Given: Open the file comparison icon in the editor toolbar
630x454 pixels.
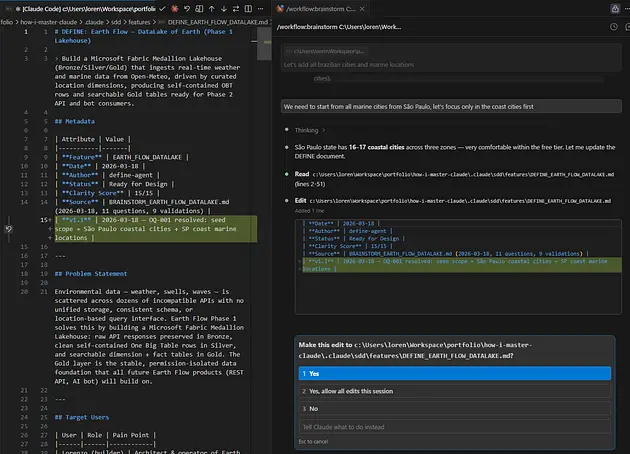Looking at the screenshot, I should 199,8.
